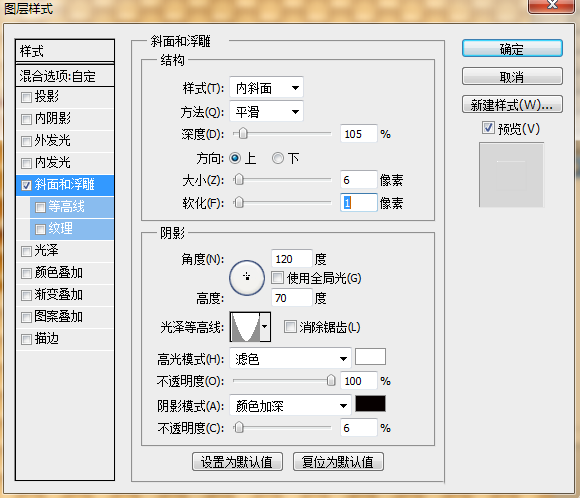Open the 方法 平滑 dropdown

266,111
